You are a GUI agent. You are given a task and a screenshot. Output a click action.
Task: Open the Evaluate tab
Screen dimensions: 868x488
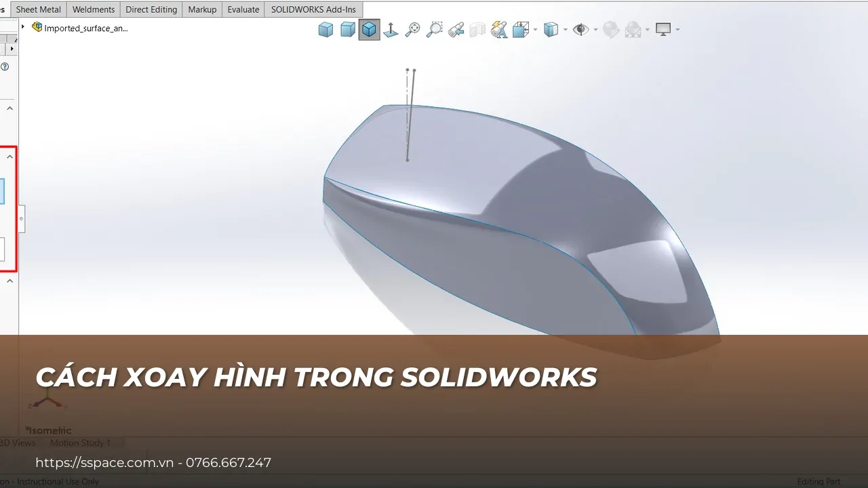(243, 9)
